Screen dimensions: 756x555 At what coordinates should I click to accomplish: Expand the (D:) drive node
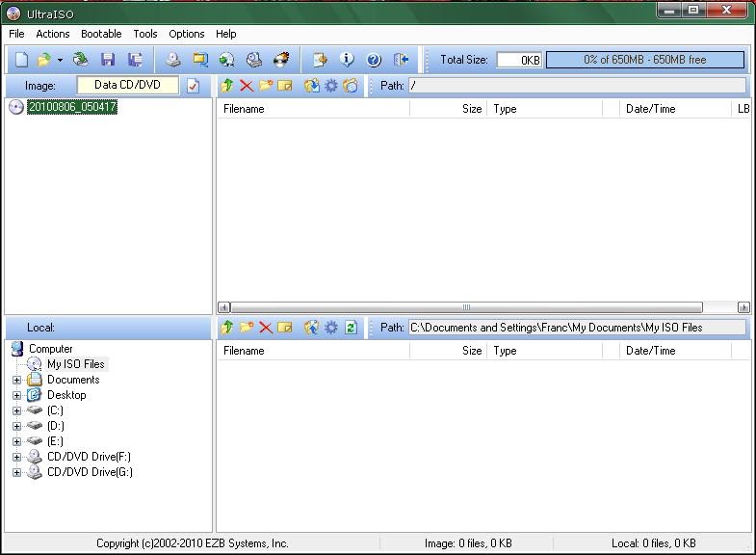(x=17, y=426)
